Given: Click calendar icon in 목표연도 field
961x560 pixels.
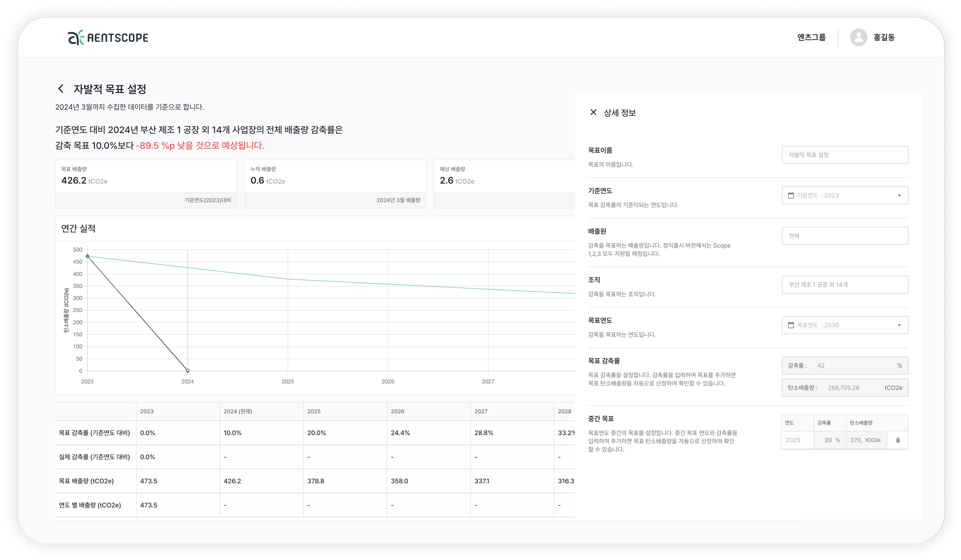Looking at the screenshot, I should click(791, 325).
